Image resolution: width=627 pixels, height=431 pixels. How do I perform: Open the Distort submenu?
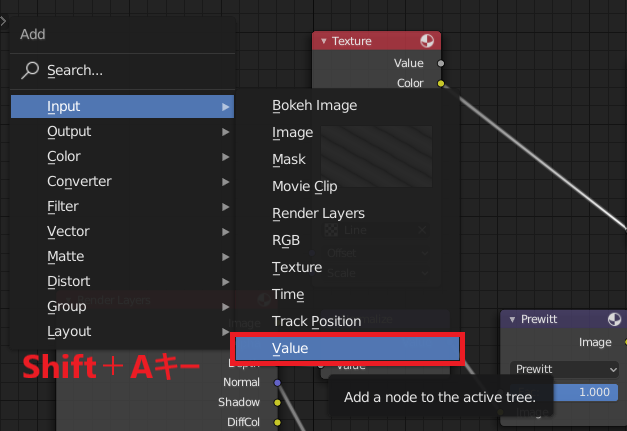(122, 281)
